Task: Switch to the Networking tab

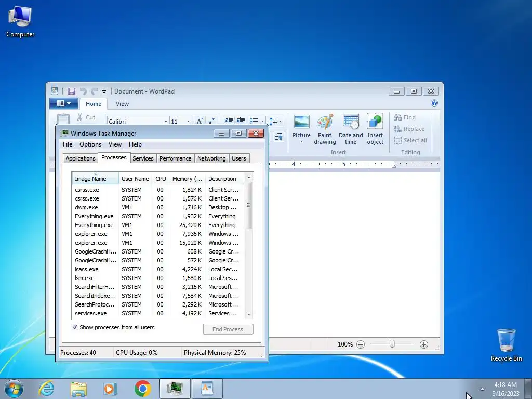Action: [x=211, y=158]
